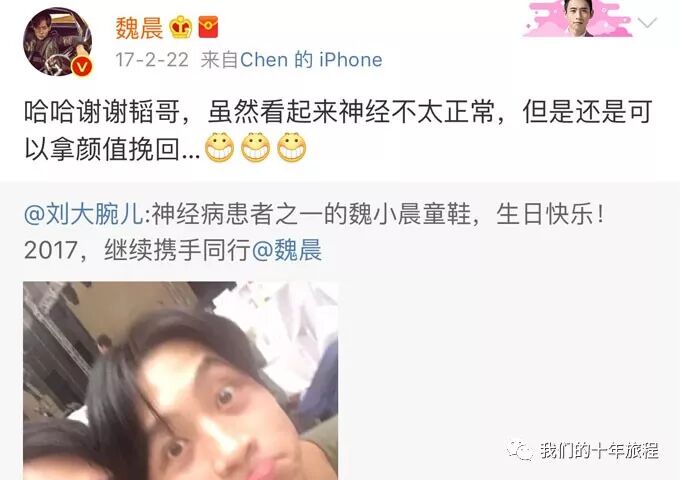Open the Chen 的 iPhone source link
The width and height of the screenshot is (680, 480).
(x=311, y=60)
